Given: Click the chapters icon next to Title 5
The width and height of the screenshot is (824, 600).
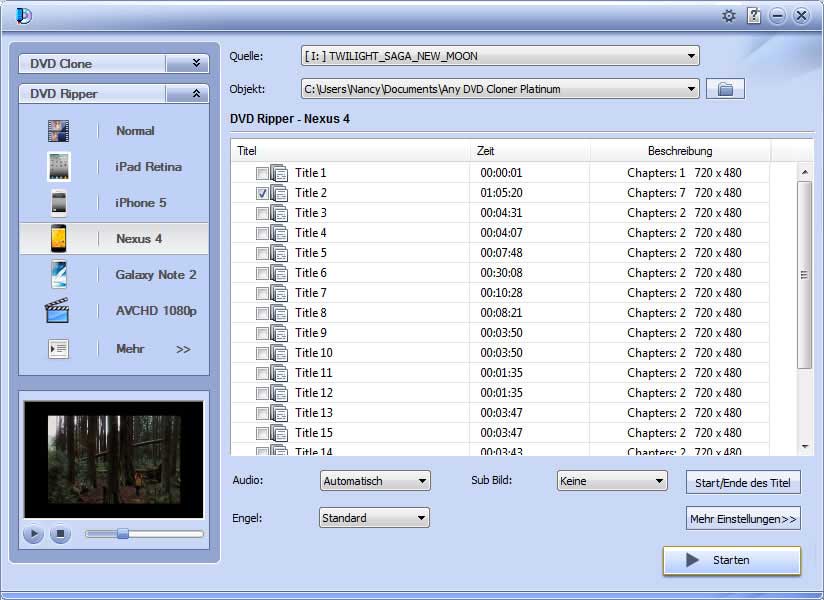Looking at the screenshot, I should 279,253.
